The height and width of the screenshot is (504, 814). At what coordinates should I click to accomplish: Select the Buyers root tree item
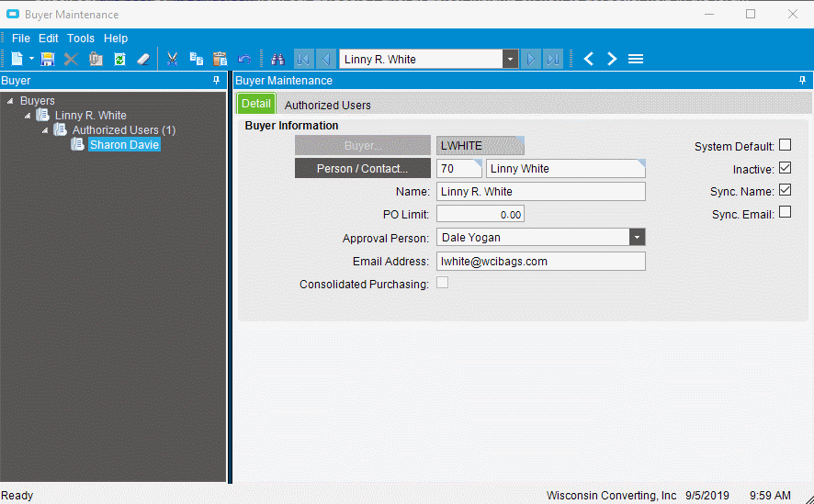tap(38, 101)
